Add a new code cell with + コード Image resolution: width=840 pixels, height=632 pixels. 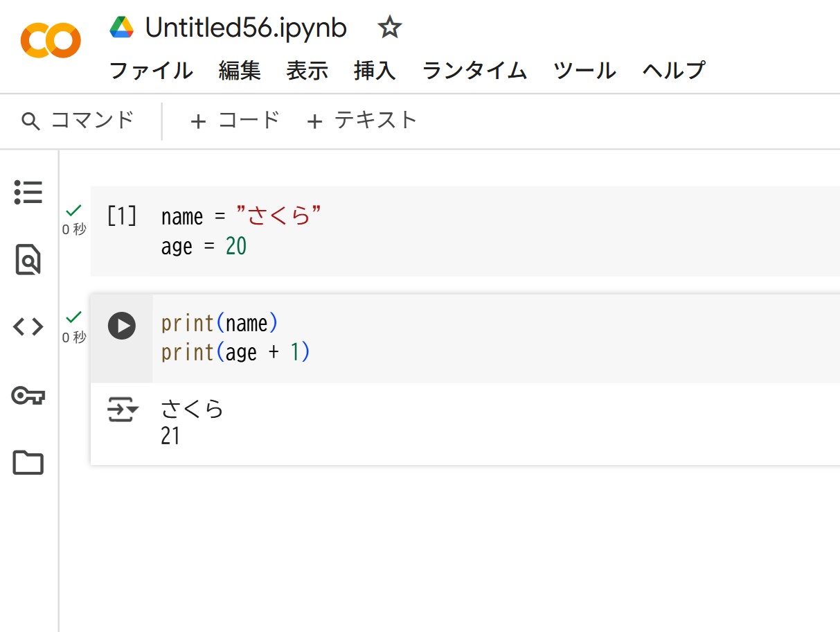[x=235, y=121]
